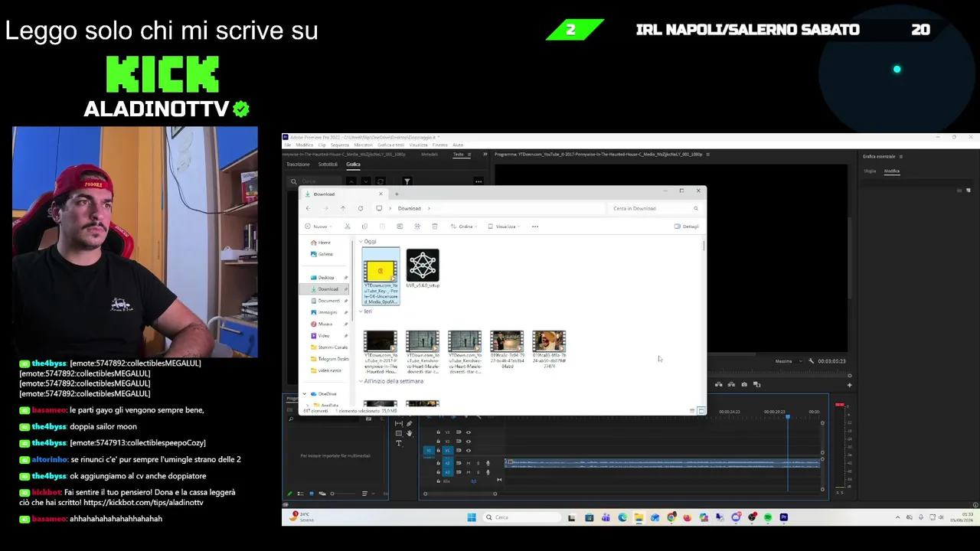
Task: Toggle the lock on track V3
Action: point(439,432)
